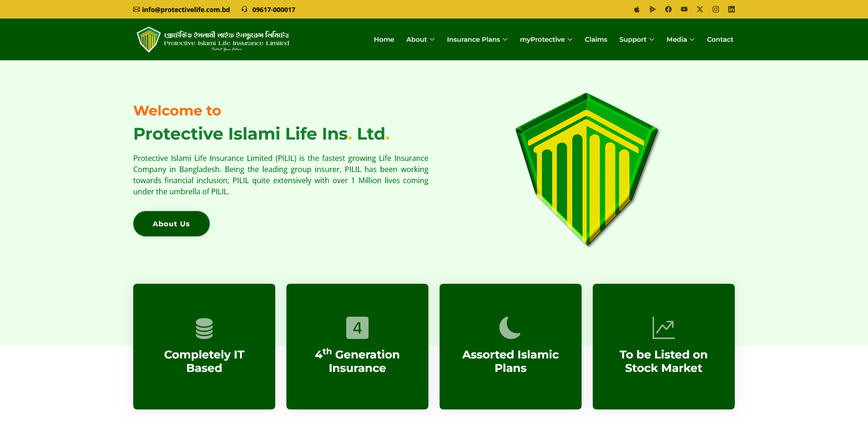Open the Claims page

(596, 39)
